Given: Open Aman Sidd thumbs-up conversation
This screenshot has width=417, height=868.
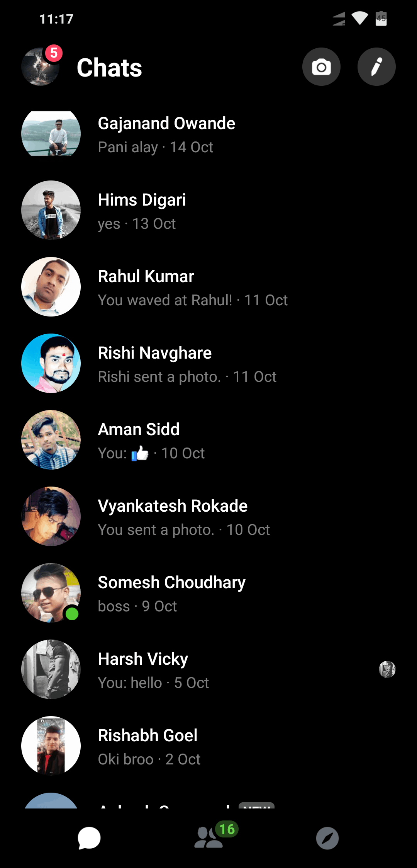Looking at the screenshot, I should [208, 440].
